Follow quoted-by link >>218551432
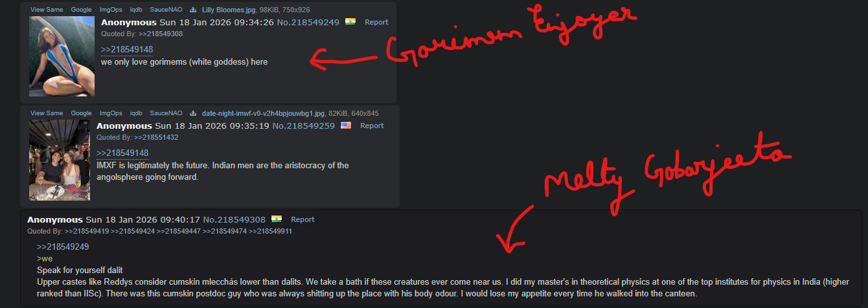This screenshot has width=868, height=308. coord(156,137)
